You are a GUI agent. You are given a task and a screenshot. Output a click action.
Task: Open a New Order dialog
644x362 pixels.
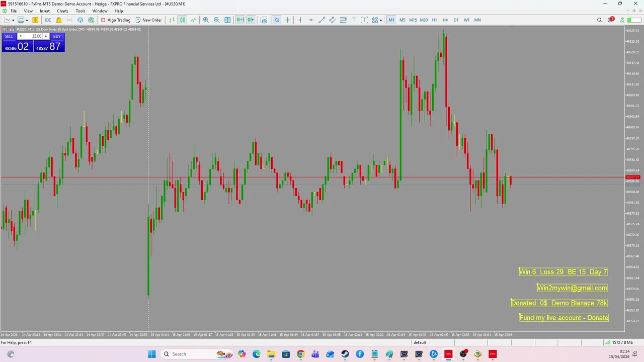149,20
